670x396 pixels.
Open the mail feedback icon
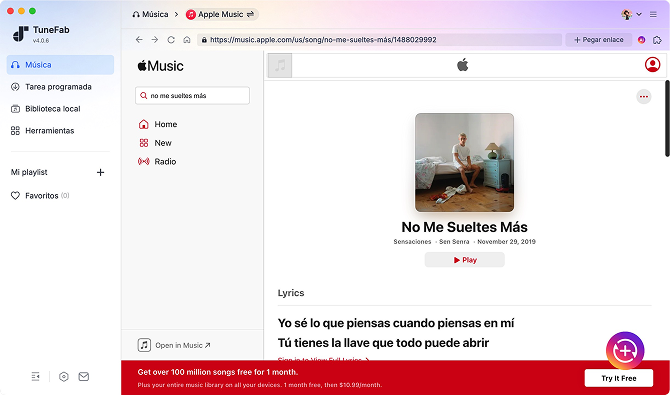[x=84, y=376]
